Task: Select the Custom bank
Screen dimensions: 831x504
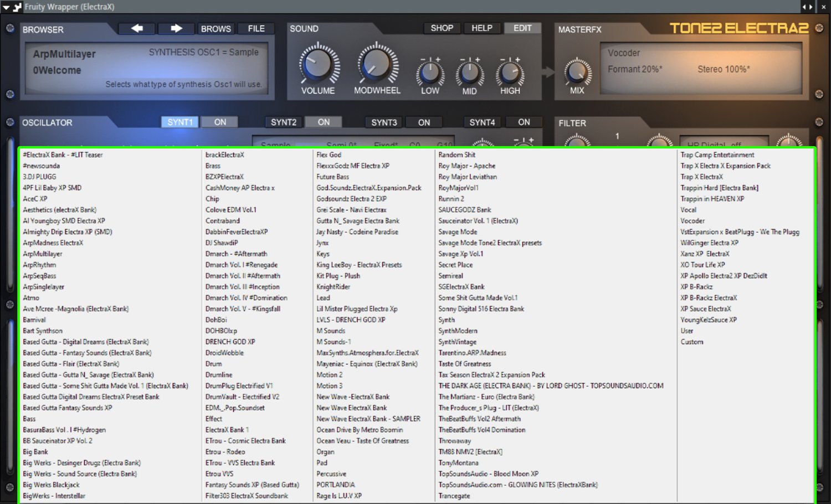Action: (691, 342)
